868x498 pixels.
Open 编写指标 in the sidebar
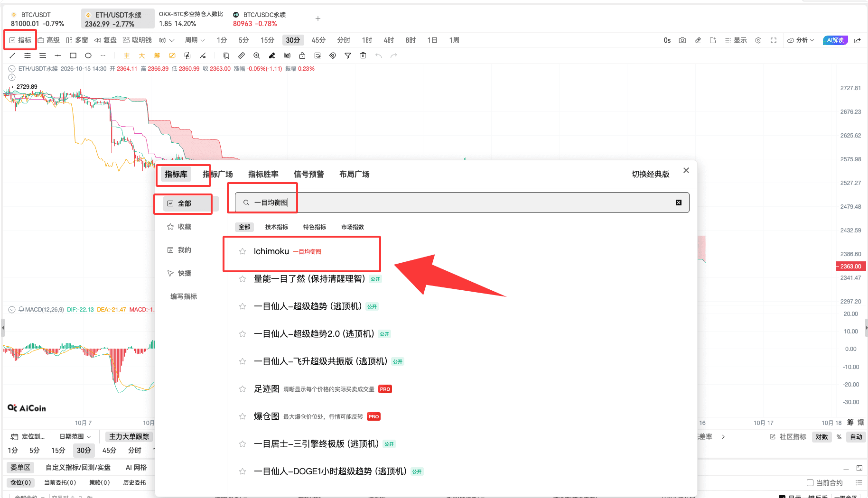[x=184, y=296]
